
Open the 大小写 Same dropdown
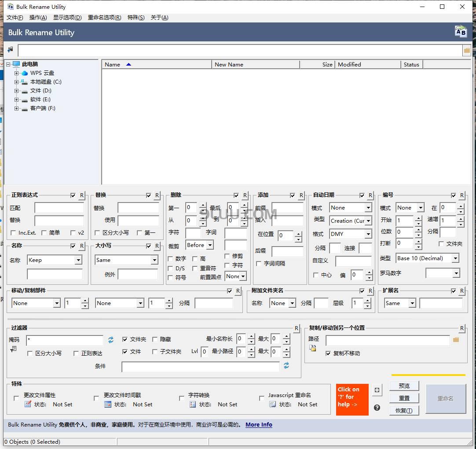coord(154,260)
